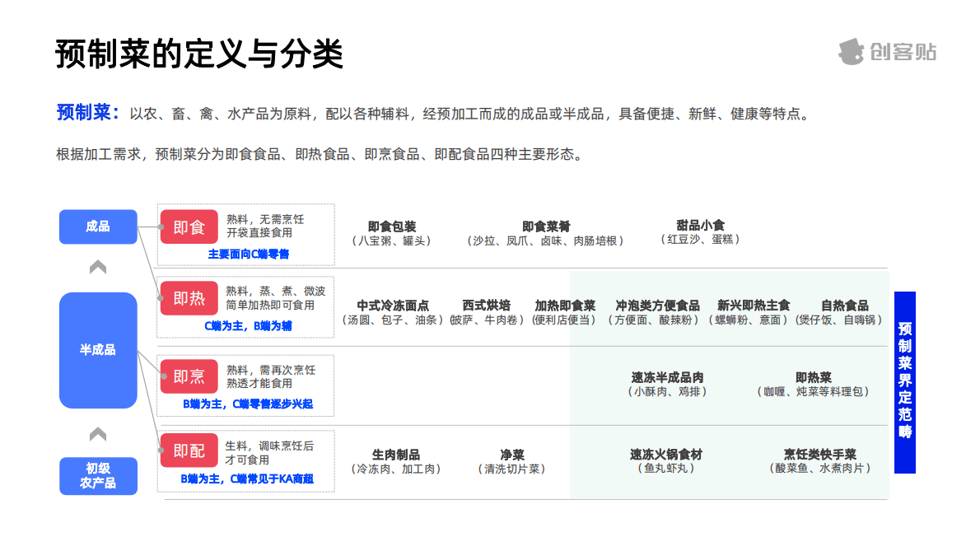Select the red 即配 badge
Screen dimensions: 980x551
pyautogui.click(x=189, y=451)
